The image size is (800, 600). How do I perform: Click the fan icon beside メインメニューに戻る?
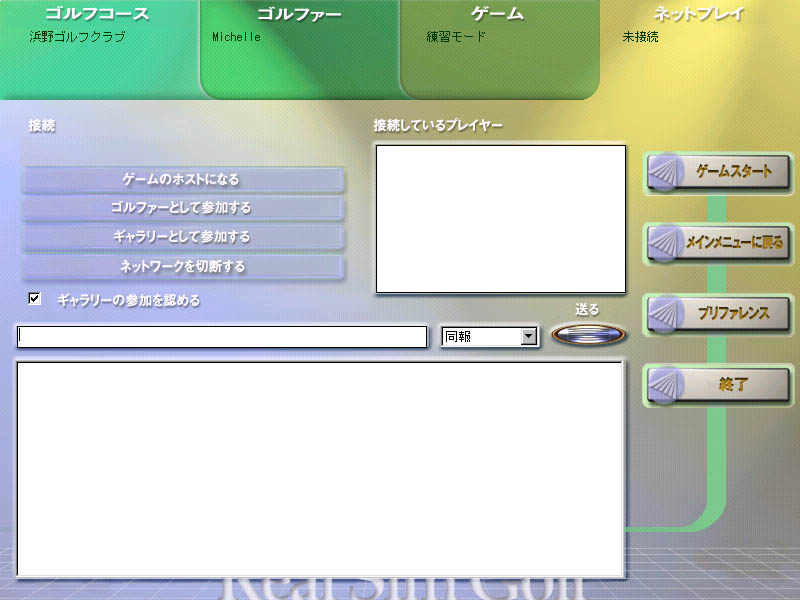663,243
